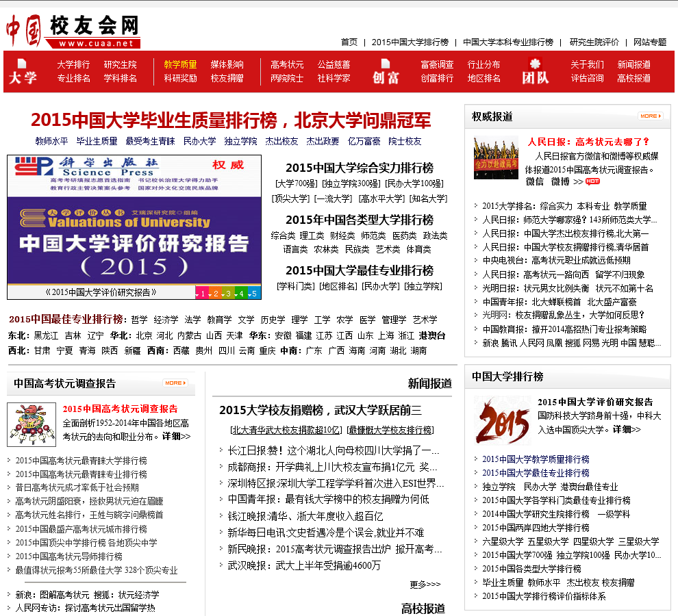The height and width of the screenshot is (616, 678).
Task: Click the HOT badge next to 微博
Action: [592, 181]
